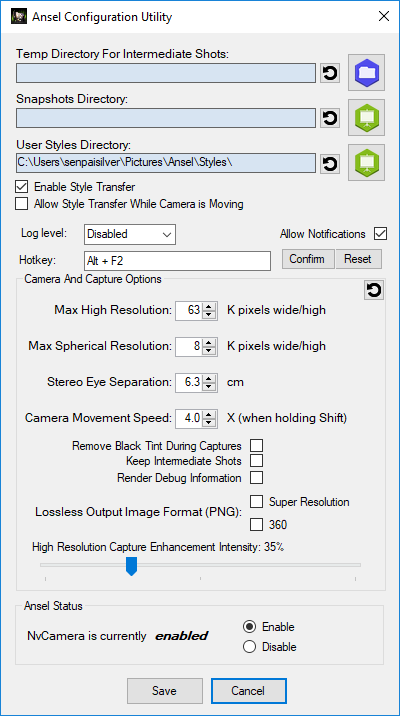The width and height of the screenshot is (400, 716).
Task: Increase Max High Resolution with up arrow
Action: [x=209, y=307]
